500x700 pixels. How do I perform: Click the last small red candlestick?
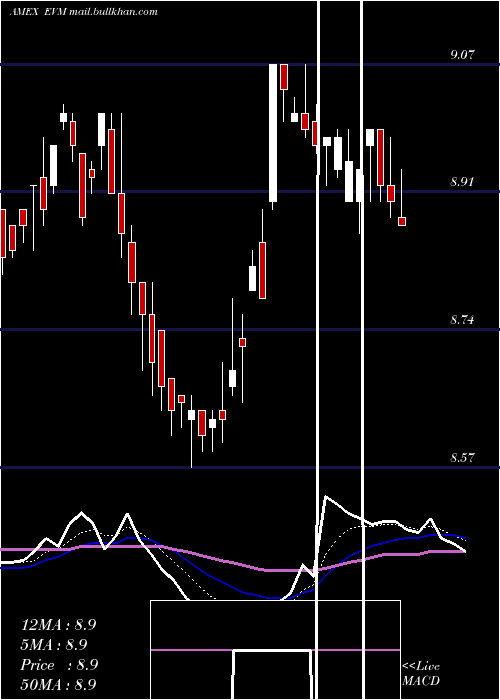coord(402,221)
